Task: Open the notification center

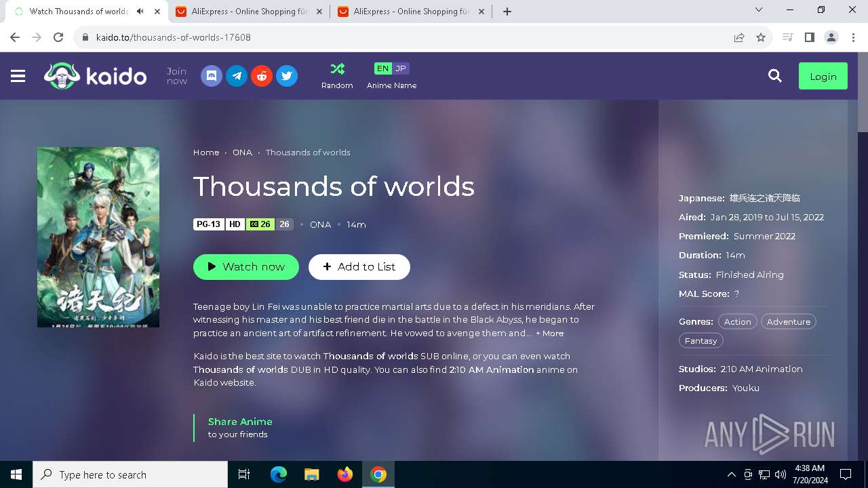Action: click(x=846, y=474)
